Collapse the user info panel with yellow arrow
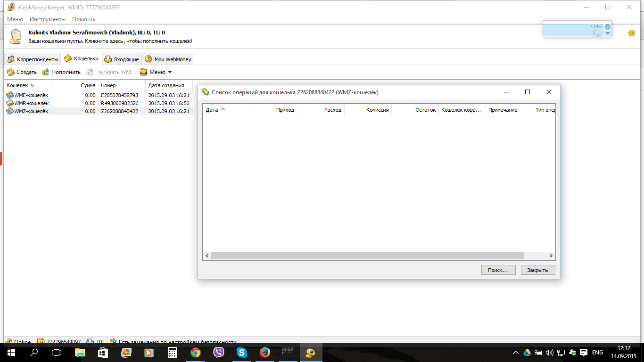This screenshot has height=362, width=644. (x=632, y=33)
